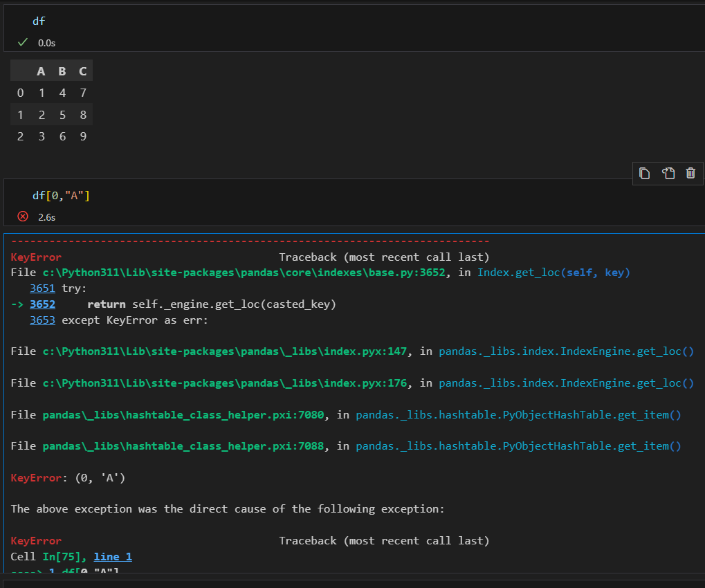Select column header B in the dataframe
Image resolution: width=705 pixels, height=588 pixels.
tap(62, 71)
